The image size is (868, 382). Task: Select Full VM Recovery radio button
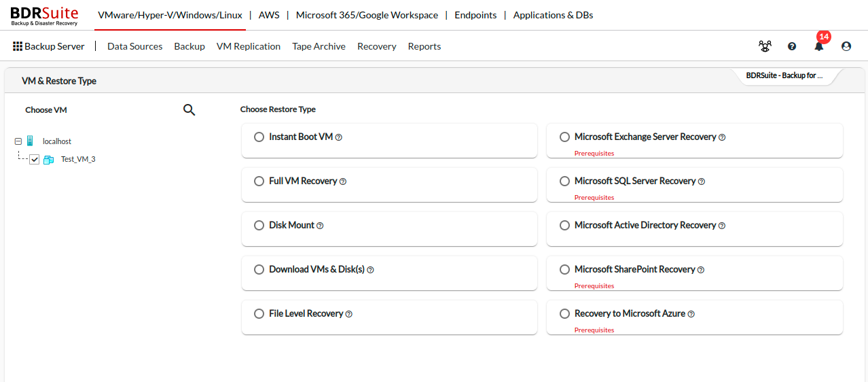pyautogui.click(x=259, y=181)
